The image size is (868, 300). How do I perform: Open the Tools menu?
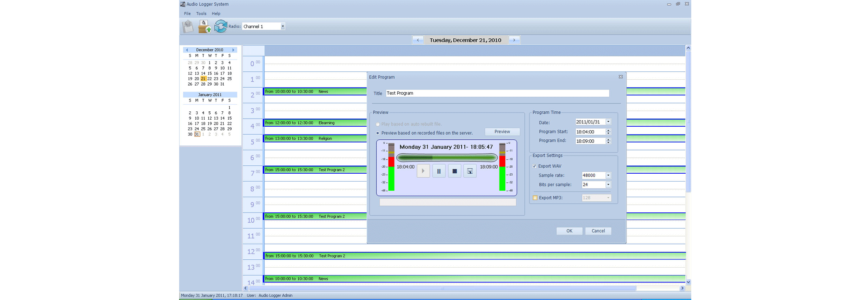(201, 13)
